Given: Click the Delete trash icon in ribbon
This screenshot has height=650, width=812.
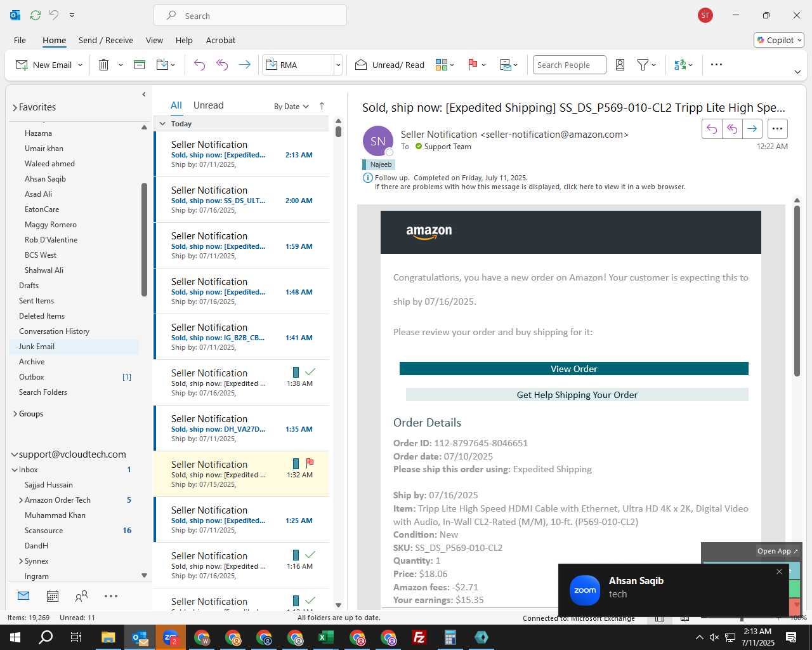Looking at the screenshot, I should tap(104, 65).
